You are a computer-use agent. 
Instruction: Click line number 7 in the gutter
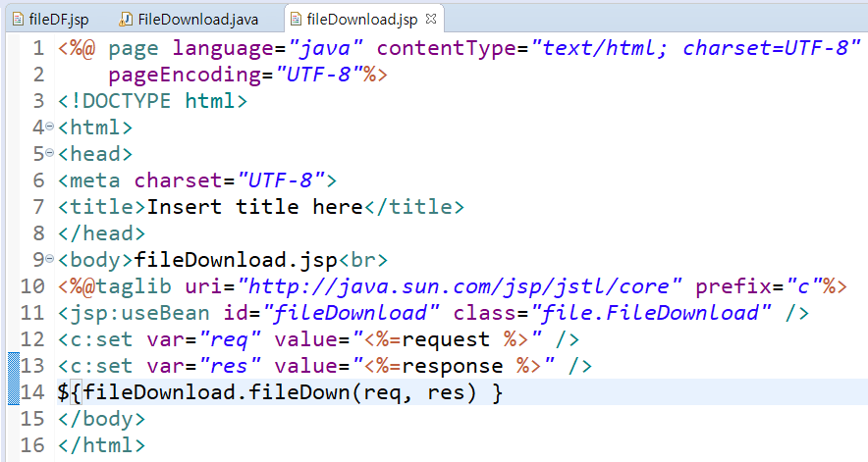[38, 207]
